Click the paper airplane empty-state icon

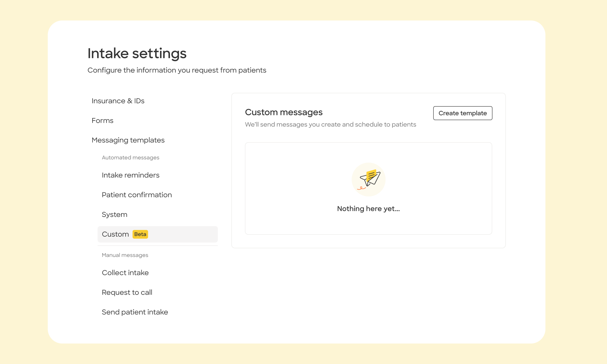368,179
